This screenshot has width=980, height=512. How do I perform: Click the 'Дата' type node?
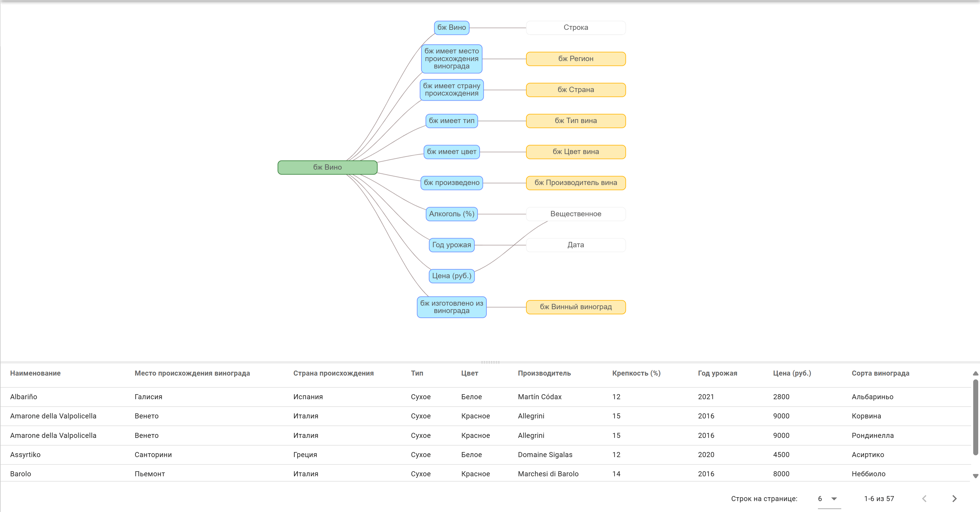tap(576, 245)
